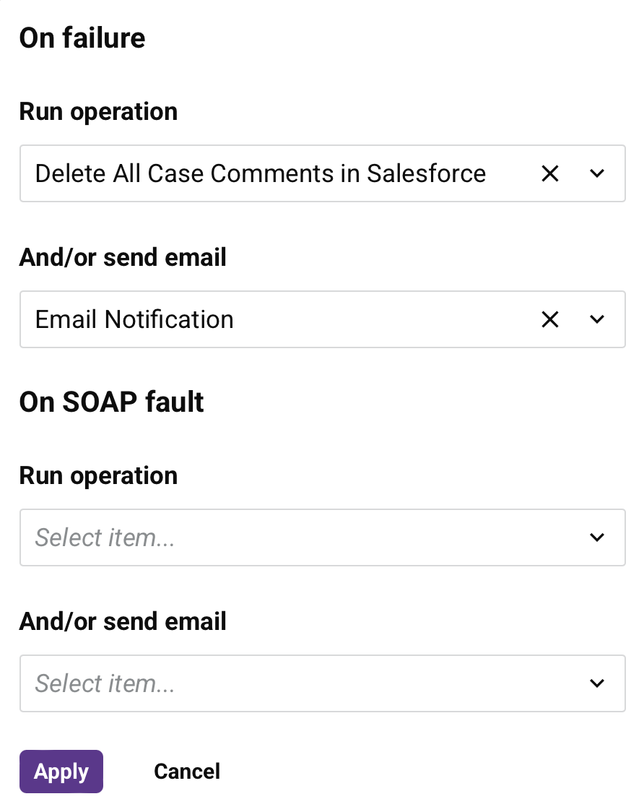This screenshot has height=812, width=644.
Task: Remove the selected Salesforce operation with X
Action: [550, 173]
